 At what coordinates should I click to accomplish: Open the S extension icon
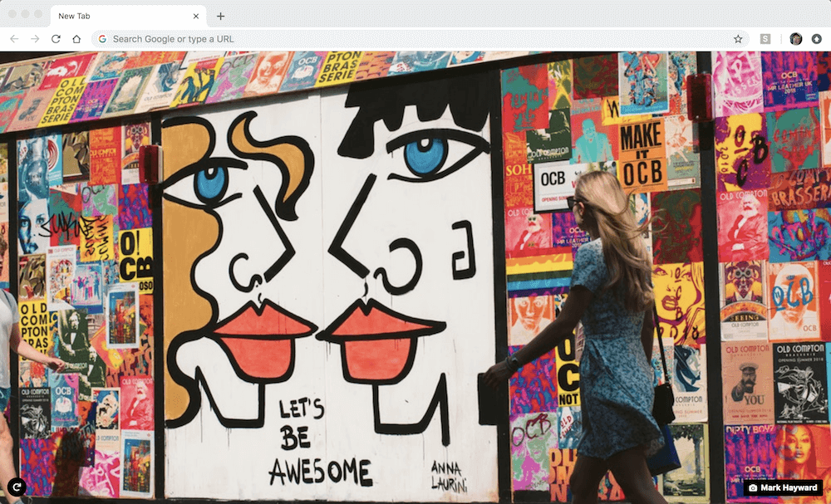pyautogui.click(x=765, y=39)
